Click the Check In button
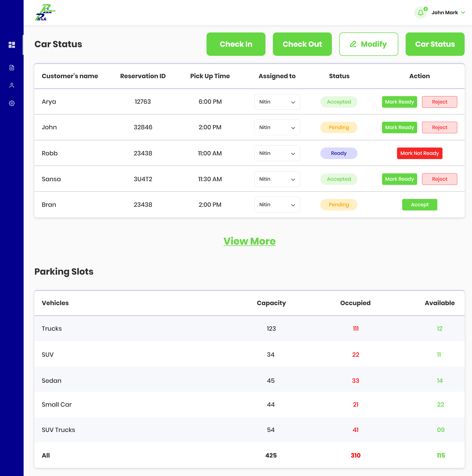472x476 pixels. click(236, 44)
